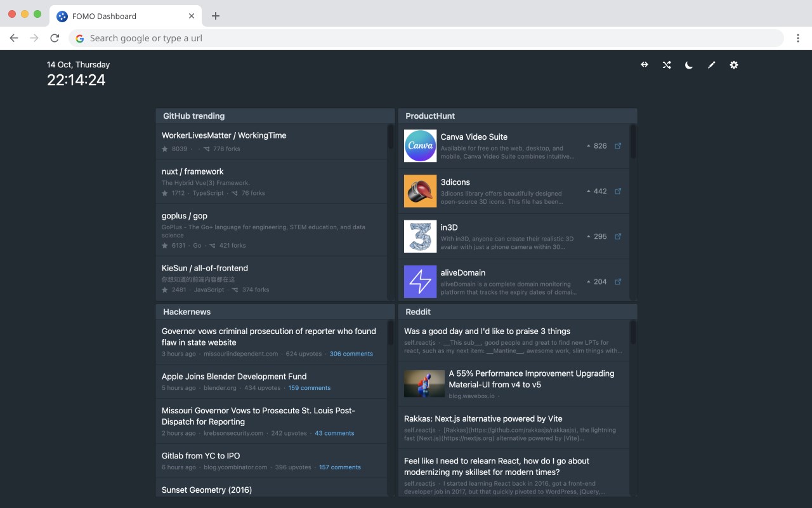Viewport: 812px width, 508px height.
Task: Upvote arrow for in3D
Action: pos(589,236)
